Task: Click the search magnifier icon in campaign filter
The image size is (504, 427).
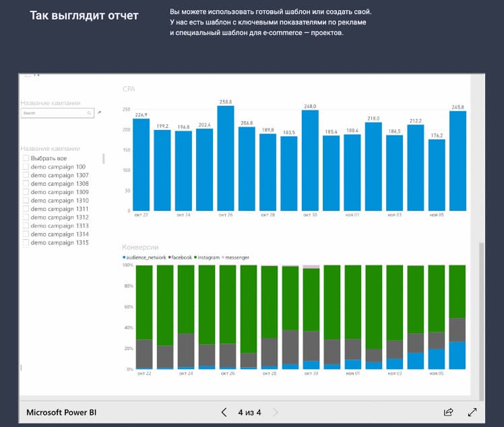Action: pos(90,113)
